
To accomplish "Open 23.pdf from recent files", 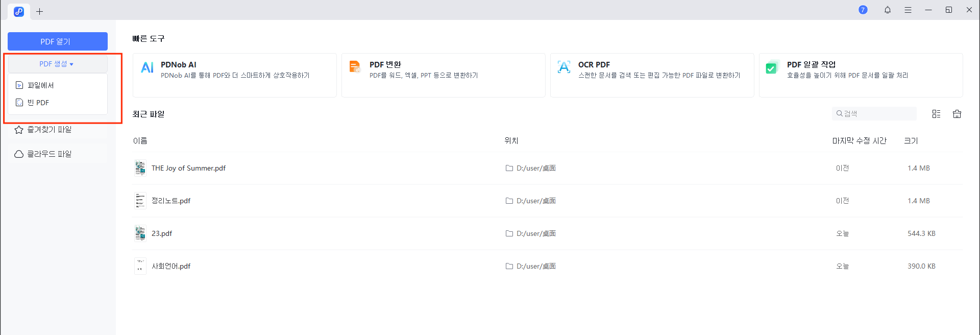I will (x=162, y=233).
